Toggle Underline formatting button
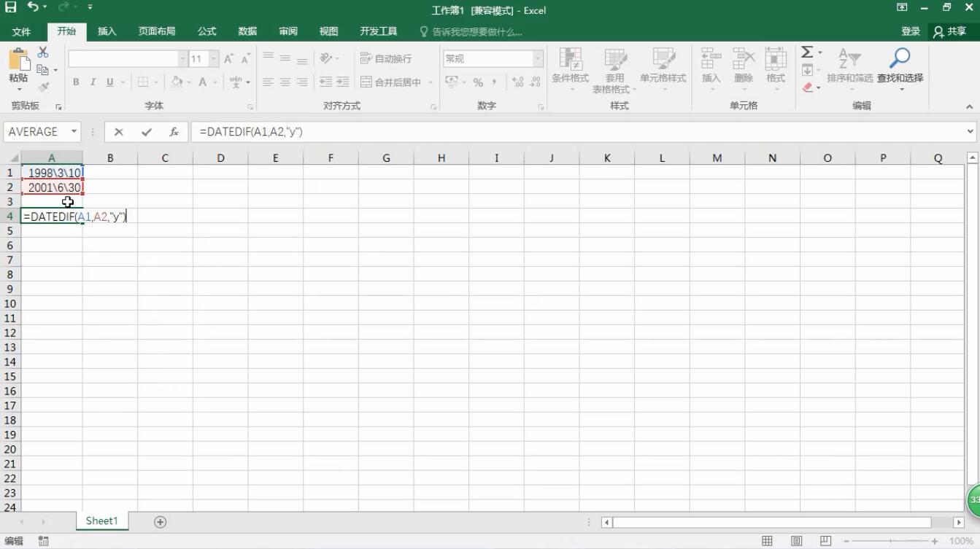Viewport: 980px width, 549px height. (x=110, y=82)
